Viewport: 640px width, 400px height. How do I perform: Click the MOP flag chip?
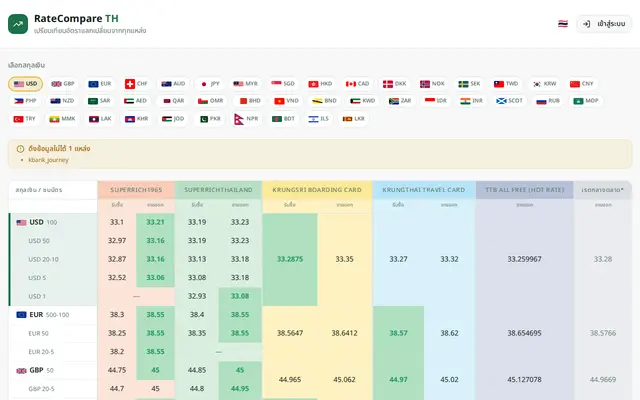585,101
